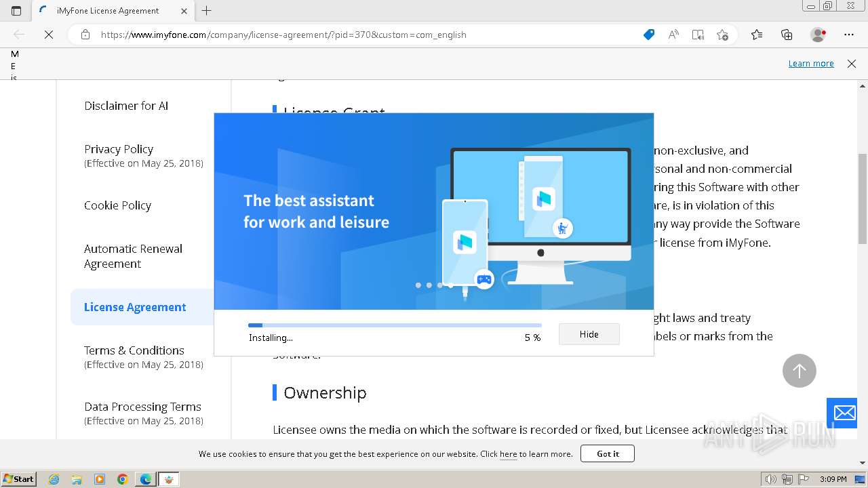Accept cookies with Got it button
868x488 pixels.
[608, 453]
